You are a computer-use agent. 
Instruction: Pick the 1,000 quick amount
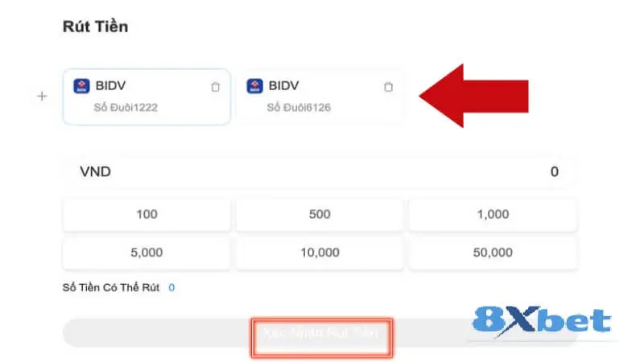tap(493, 214)
